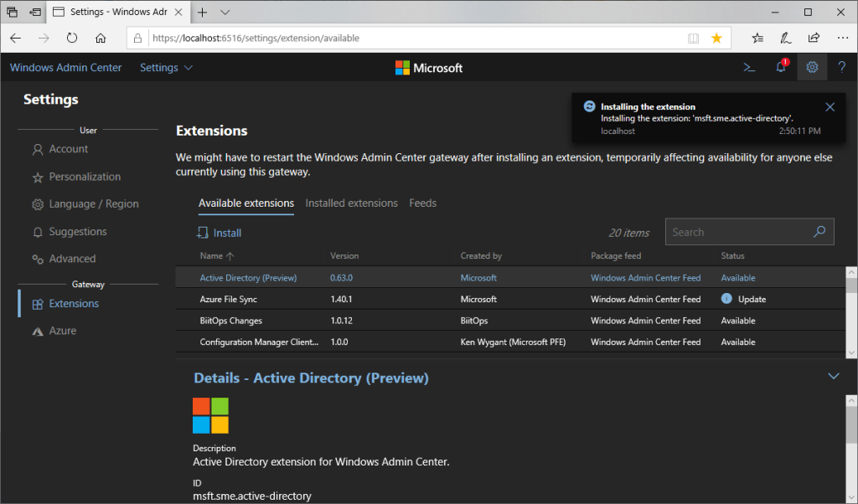Click the Settings gear in the top bar
This screenshot has width=858, height=504.
(x=811, y=67)
